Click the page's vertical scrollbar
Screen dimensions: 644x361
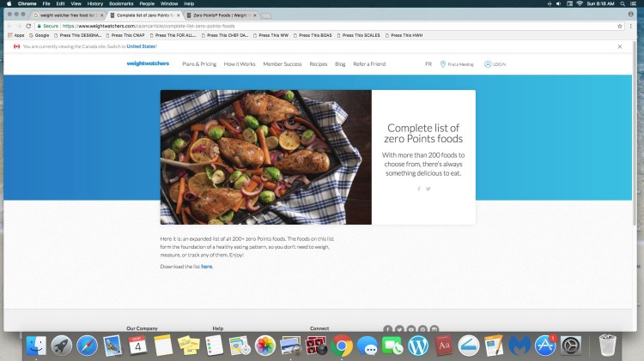[635, 133]
